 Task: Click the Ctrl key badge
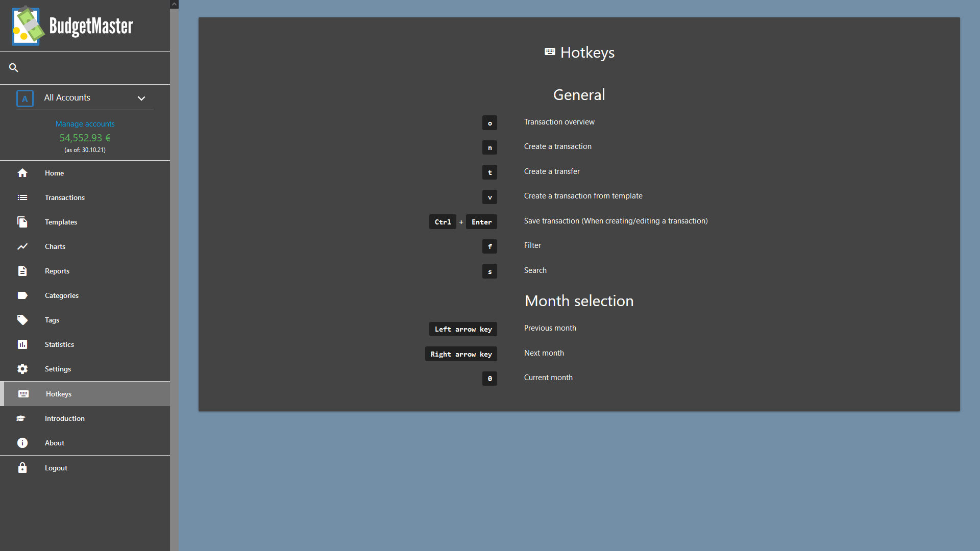pyautogui.click(x=443, y=222)
